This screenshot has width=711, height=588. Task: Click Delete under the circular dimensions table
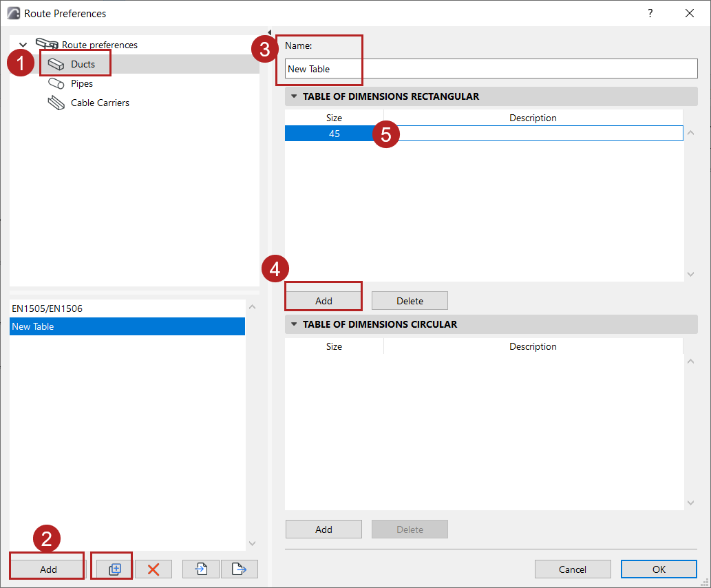coord(410,529)
